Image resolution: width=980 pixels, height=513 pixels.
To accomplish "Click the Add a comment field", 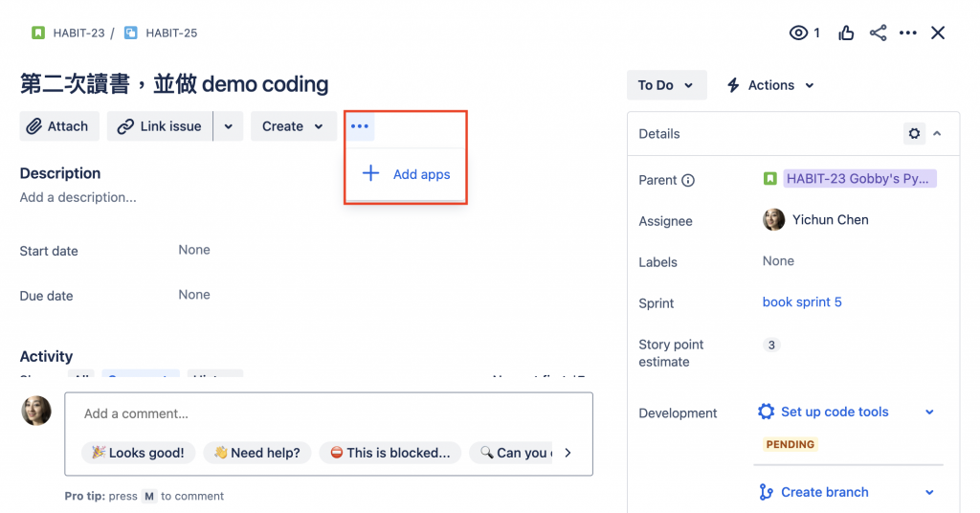I will pyautogui.click(x=328, y=414).
